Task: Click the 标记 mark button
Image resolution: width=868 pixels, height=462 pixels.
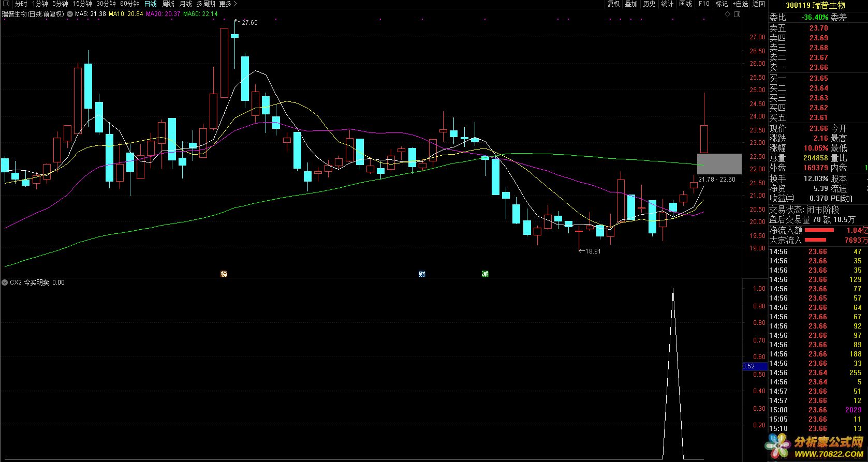Action: click(x=722, y=4)
